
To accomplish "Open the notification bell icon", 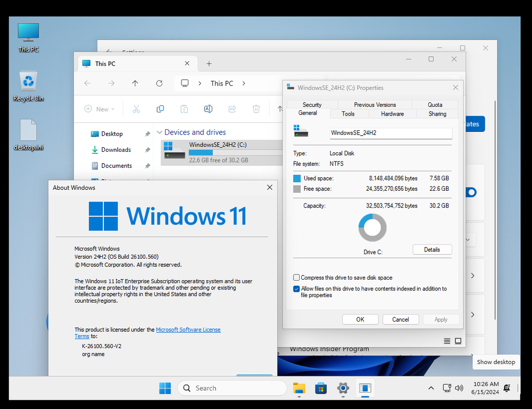I will click(x=507, y=388).
